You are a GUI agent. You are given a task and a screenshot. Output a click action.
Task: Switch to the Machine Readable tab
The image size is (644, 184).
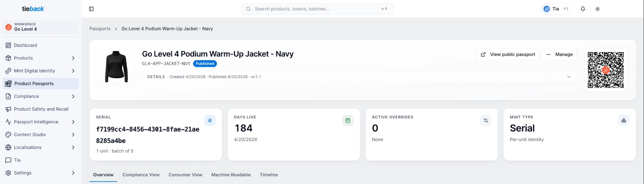[231, 175]
